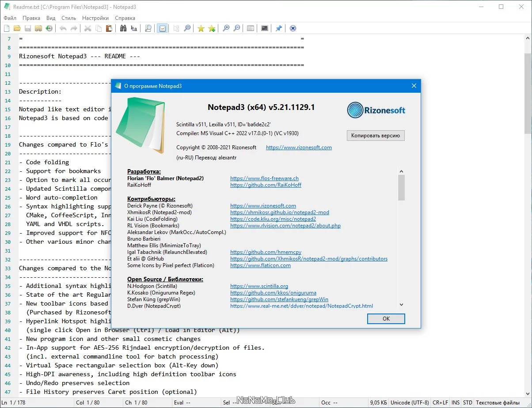Click the New file toolbar icon

(x=7, y=28)
